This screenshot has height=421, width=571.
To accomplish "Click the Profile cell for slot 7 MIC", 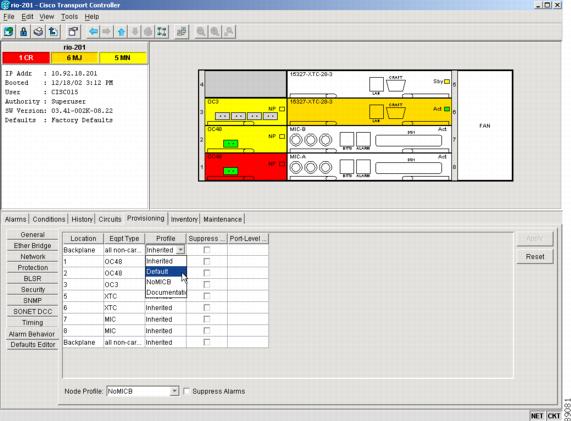I will tap(166, 319).
